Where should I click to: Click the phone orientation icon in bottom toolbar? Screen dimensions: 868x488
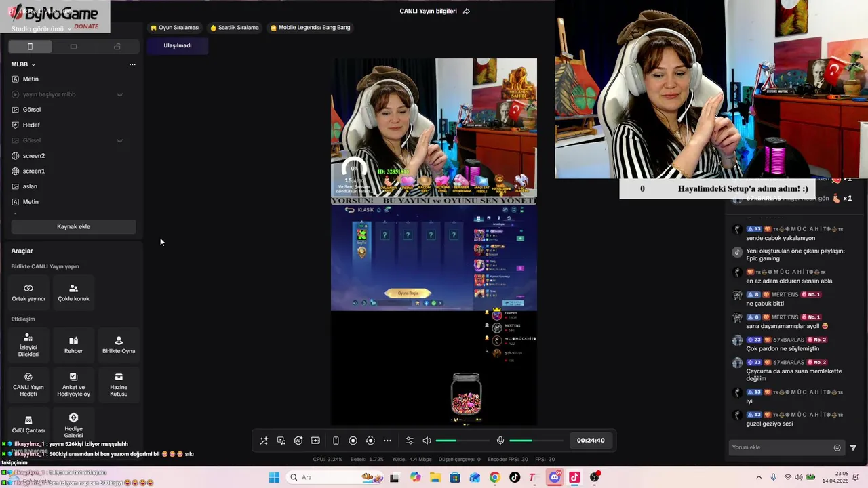click(x=336, y=441)
